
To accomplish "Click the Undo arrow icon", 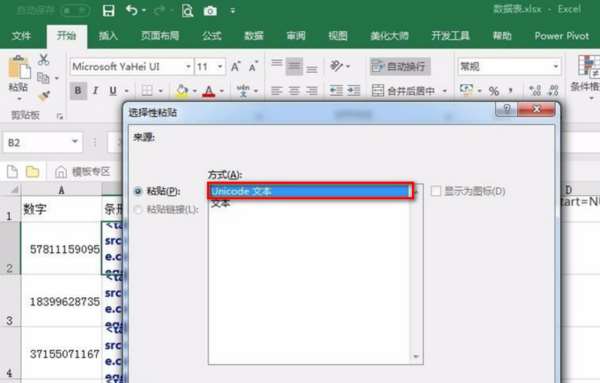I will (131, 10).
